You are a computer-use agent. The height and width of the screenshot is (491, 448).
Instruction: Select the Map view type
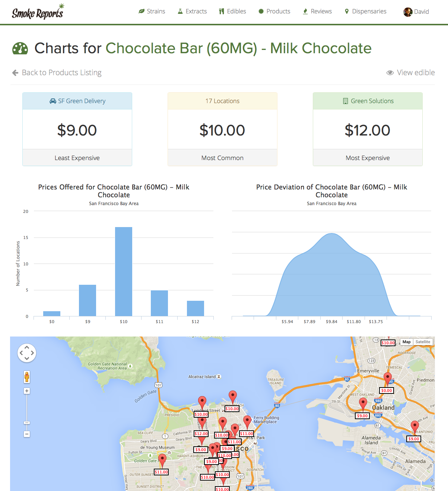(x=406, y=342)
